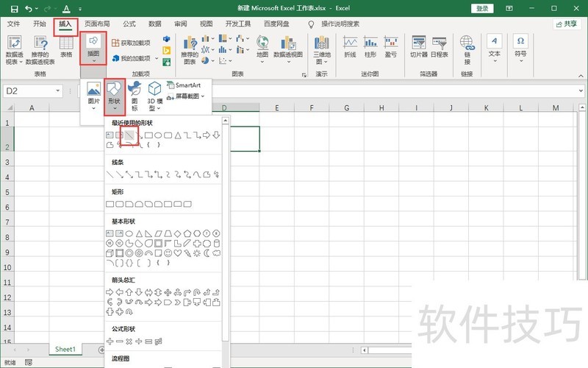Select the Curve line shape in Lines section

pos(197,174)
